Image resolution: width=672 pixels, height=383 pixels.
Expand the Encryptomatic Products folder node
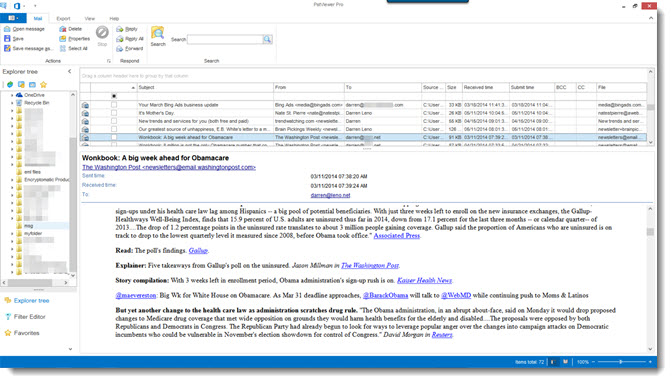(12, 180)
